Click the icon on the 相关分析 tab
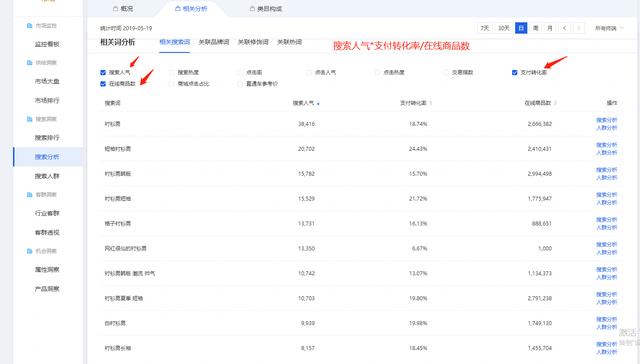 point(177,9)
